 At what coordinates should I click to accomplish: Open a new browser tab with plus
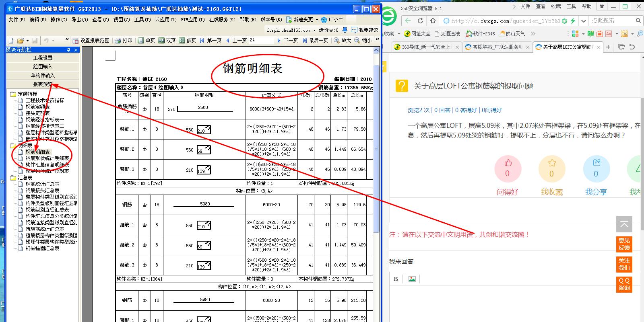pyautogui.click(x=608, y=47)
